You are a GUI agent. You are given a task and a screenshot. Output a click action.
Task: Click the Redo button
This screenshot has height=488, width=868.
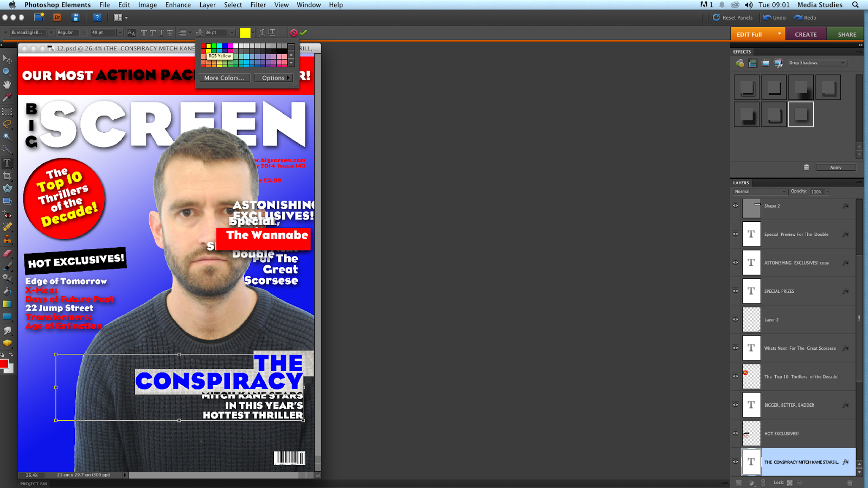tap(805, 17)
